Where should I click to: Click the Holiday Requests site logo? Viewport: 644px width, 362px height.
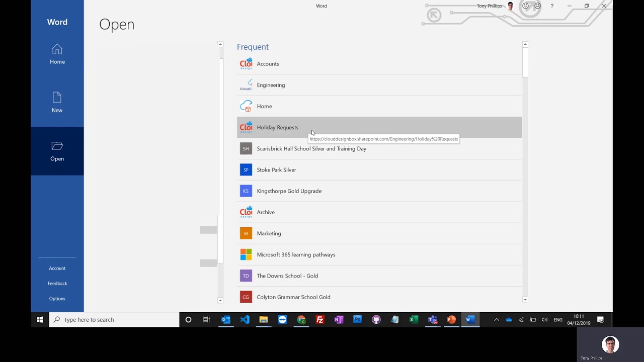point(246,127)
